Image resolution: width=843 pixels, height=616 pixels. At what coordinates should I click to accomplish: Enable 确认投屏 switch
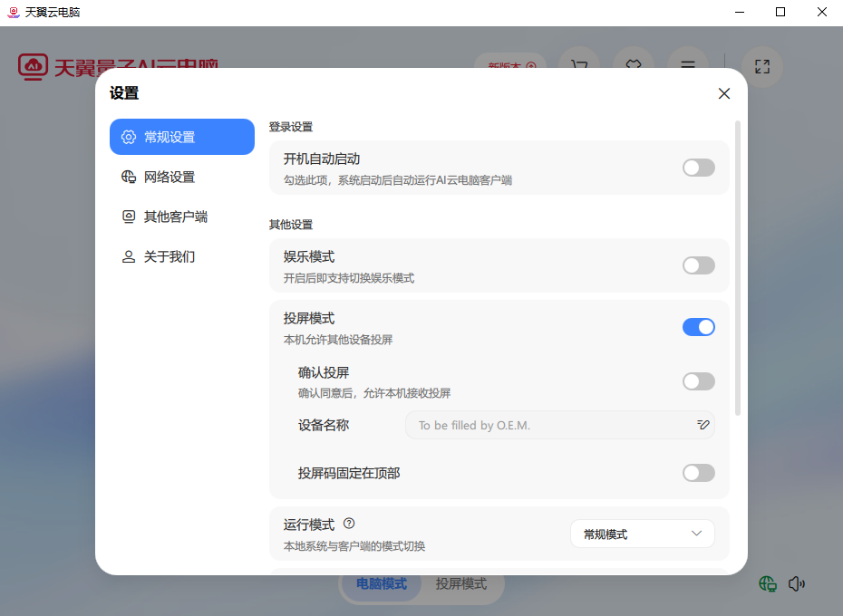coord(698,381)
